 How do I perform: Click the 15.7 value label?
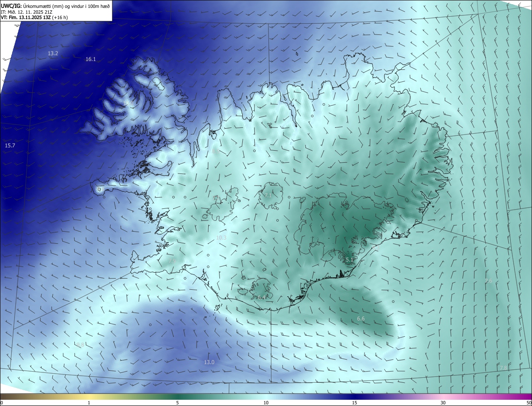click(x=10, y=146)
